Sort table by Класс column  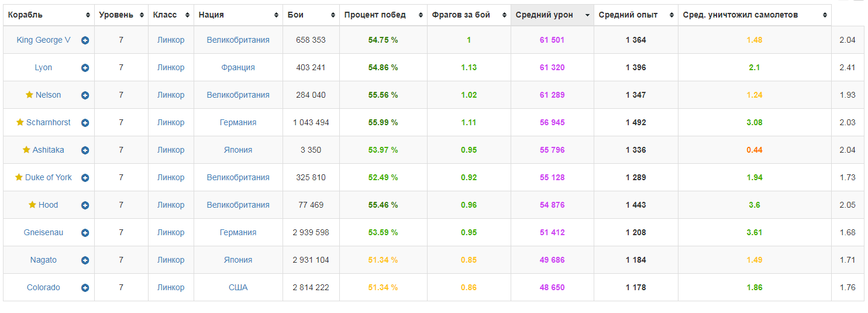171,15
